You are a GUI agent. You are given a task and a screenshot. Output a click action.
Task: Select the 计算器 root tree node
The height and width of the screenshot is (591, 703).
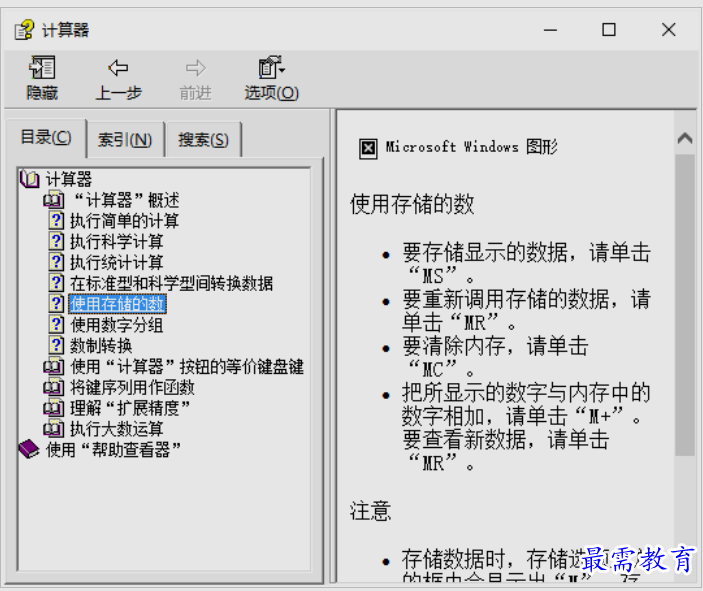point(69,179)
